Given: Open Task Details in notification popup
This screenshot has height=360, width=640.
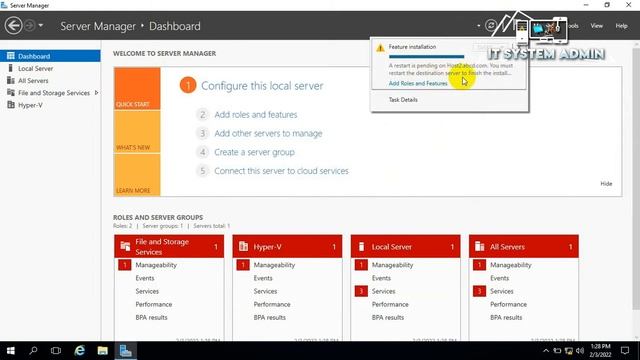Looking at the screenshot, I should coord(403,100).
